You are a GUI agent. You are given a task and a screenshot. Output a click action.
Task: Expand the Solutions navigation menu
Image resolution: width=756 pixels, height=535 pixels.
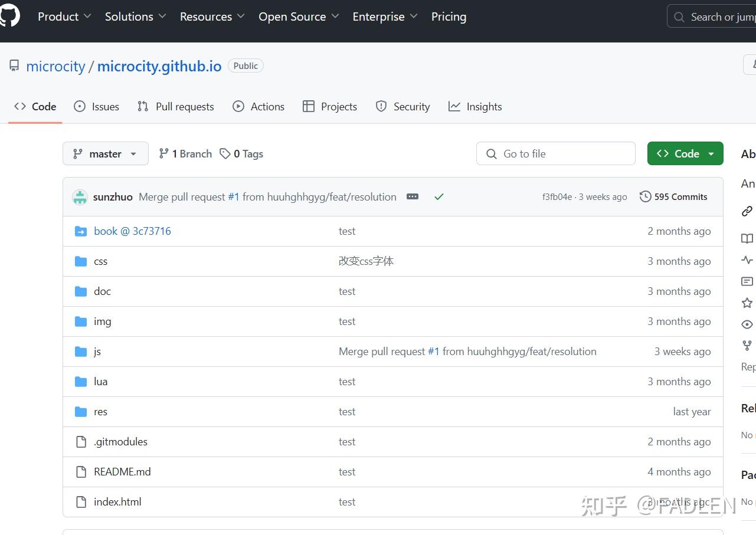(135, 17)
